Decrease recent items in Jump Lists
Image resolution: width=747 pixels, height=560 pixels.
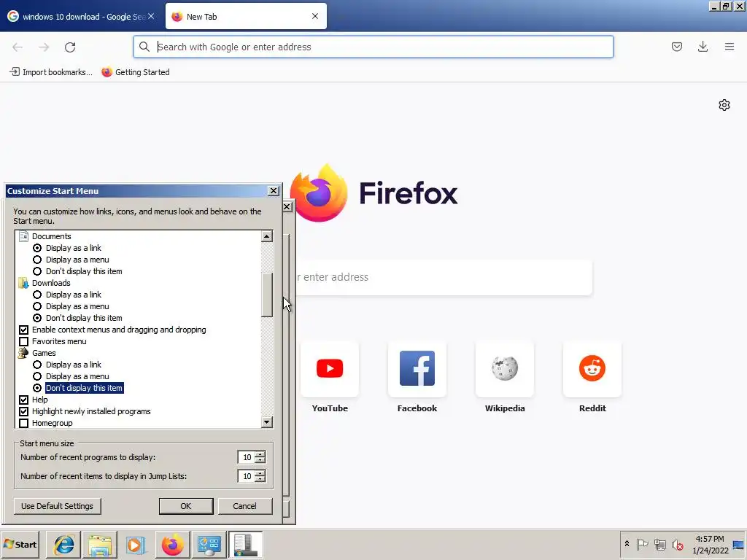pyautogui.click(x=260, y=479)
